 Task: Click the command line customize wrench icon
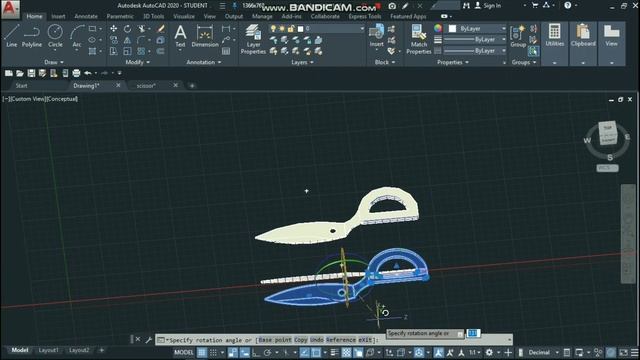point(149,340)
